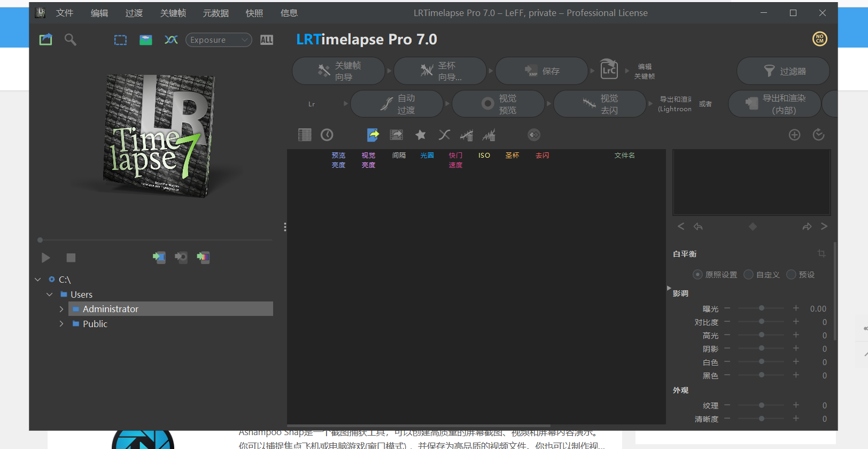Open the 文件 menu
Viewport: 868px width, 449px height.
pos(65,13)
